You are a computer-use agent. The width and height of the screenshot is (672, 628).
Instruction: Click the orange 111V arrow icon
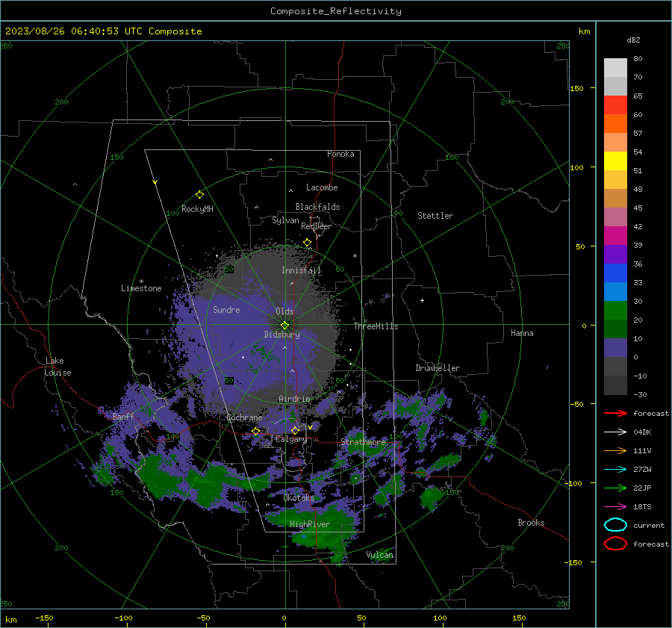coord(615,450)
